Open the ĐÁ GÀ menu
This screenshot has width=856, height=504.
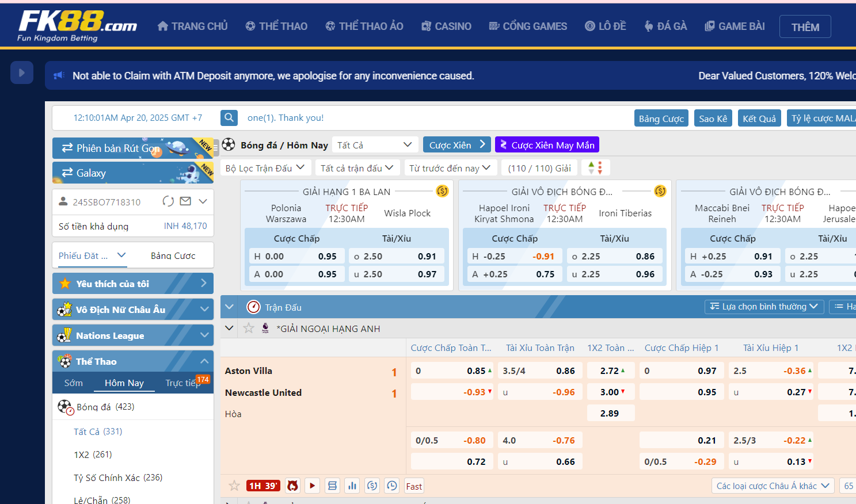[x=665, y=26]
